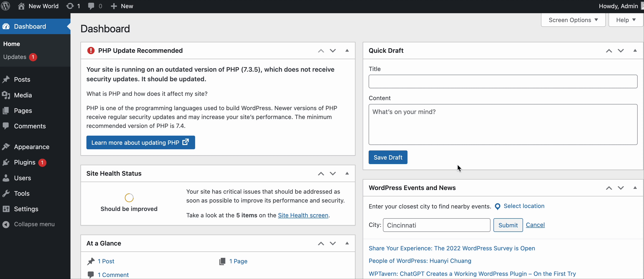Viewport: 644px width, 279px height.
Task: Click the City input containing Cincinnati
Action: 437,225
